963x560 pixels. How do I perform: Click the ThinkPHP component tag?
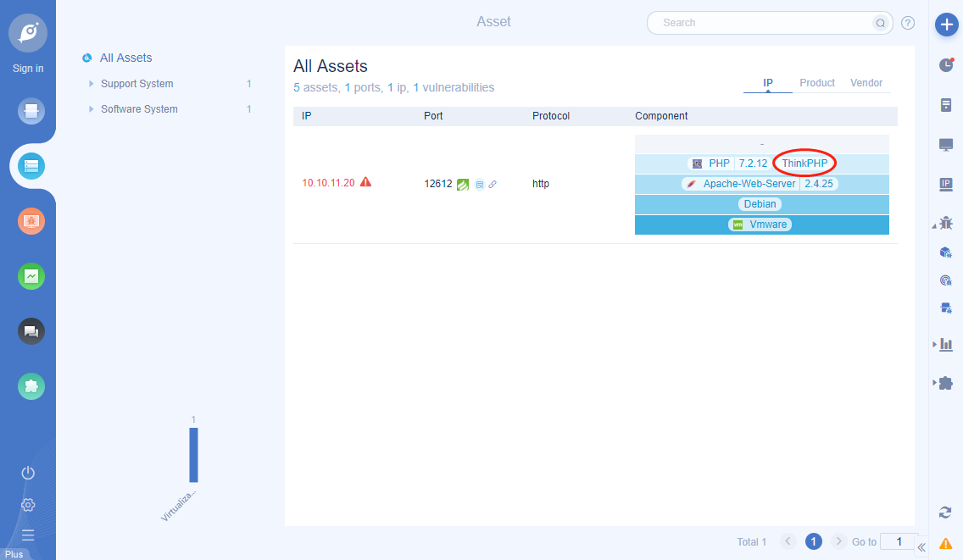coord(804,164)
